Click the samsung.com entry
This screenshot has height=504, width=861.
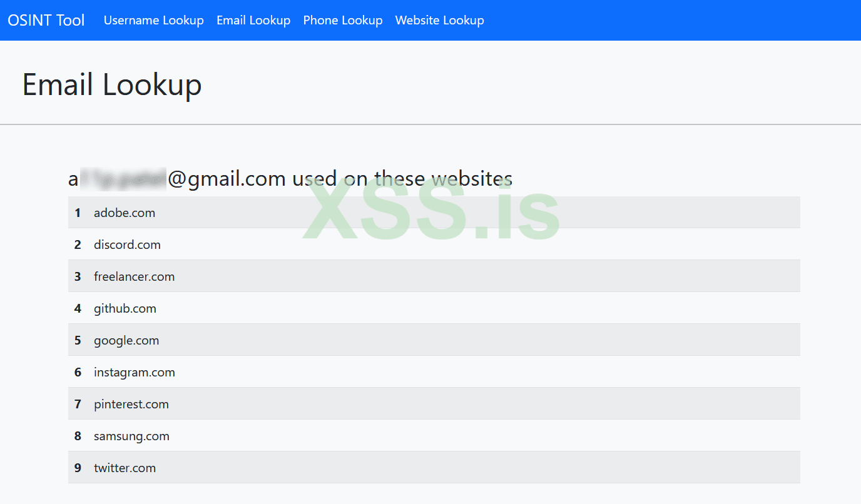(434, 436)
